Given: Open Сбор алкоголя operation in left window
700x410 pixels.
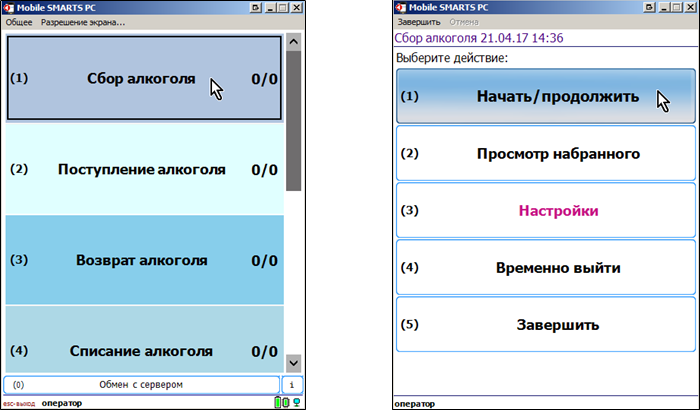Looking at the screenshot, I should coord(144,78).
